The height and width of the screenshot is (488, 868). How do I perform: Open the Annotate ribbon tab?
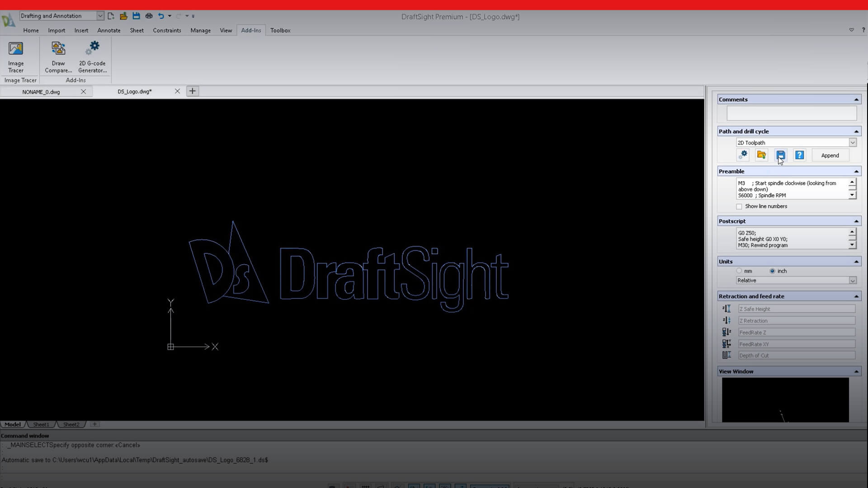pyautogui.click(x=109, y=30)
